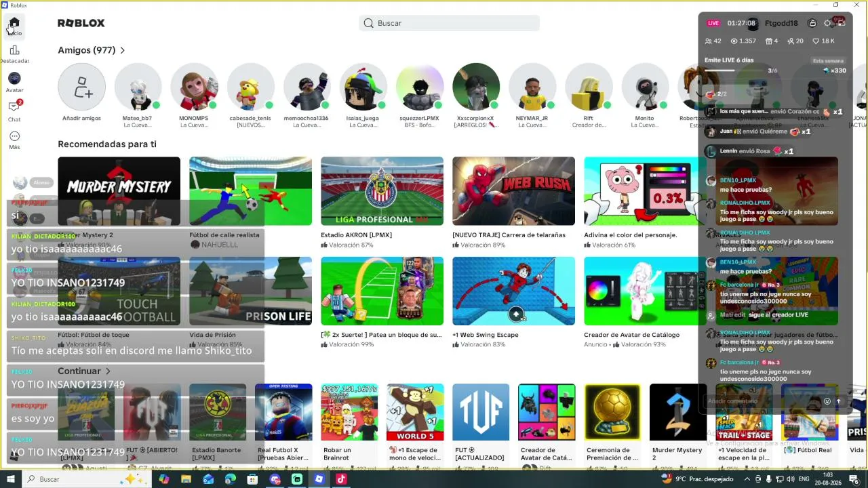This screenshot has height=488, width=868.
Task: Open the emoji picker in LIVE comment box
Action: coord(827,401)
